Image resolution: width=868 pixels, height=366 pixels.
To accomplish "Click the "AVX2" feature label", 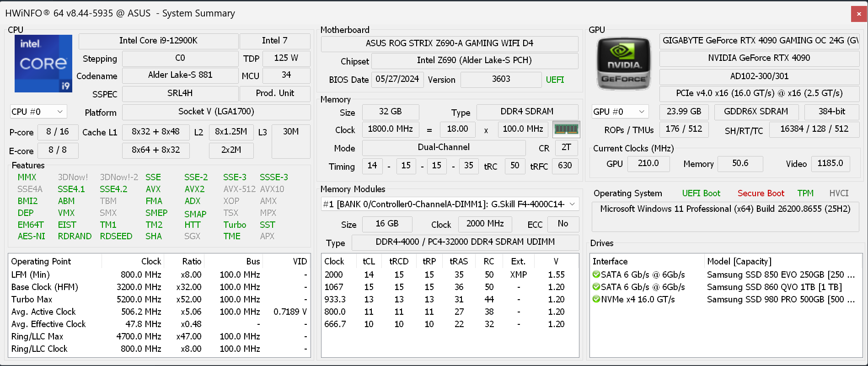I will tap(194, 189).
